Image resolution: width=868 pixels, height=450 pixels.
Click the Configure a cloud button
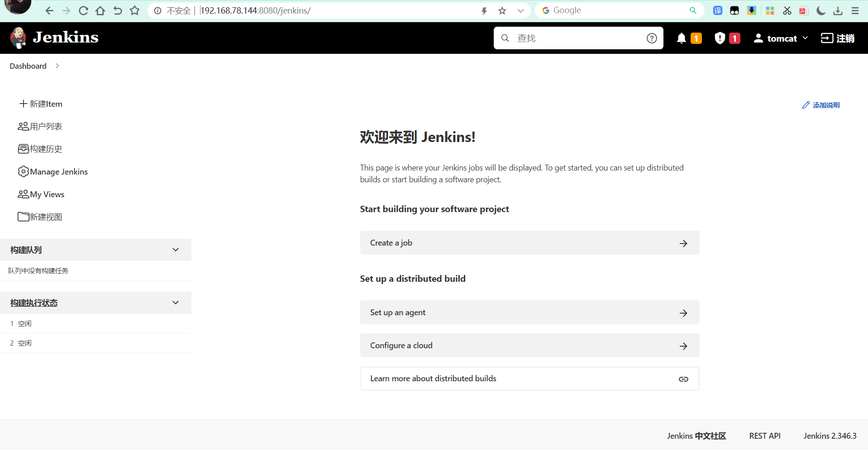529,346
